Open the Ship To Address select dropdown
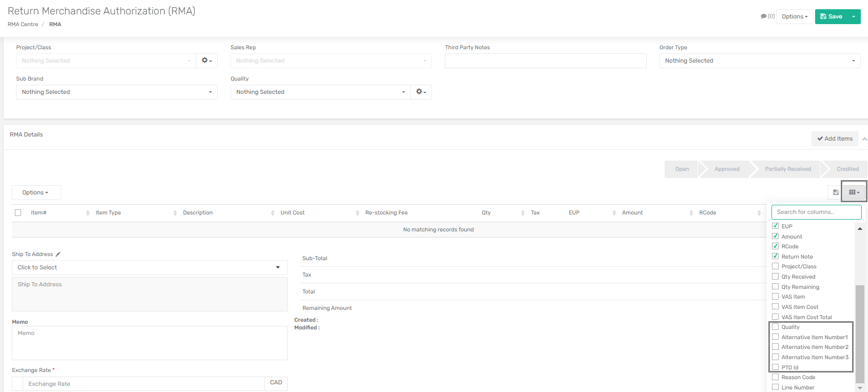 pyautogui.click(x=149, y=267)
